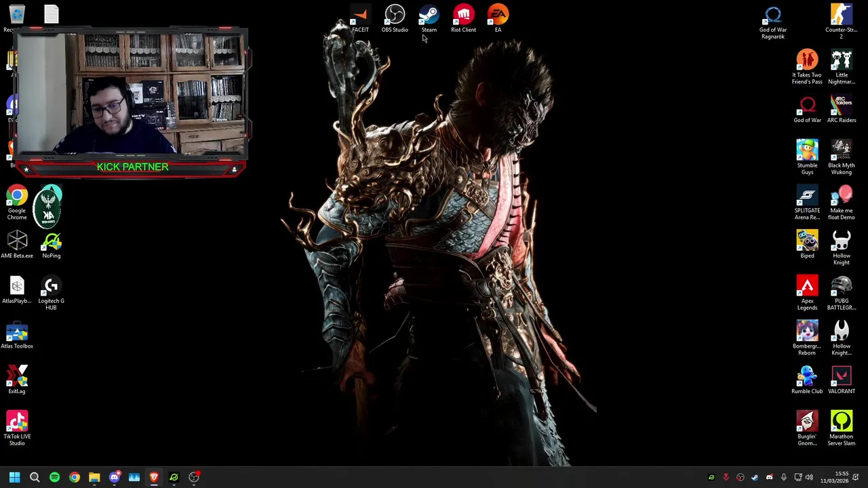This screenshot has height=488, width=868.
Task: Open the notification bell in taskbar corner
Action: 856,478
